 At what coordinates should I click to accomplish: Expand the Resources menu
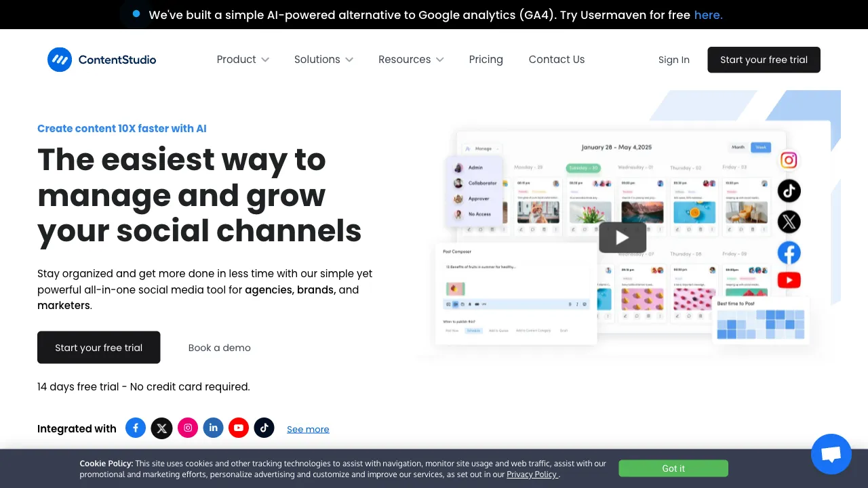(x=411, y=60)
